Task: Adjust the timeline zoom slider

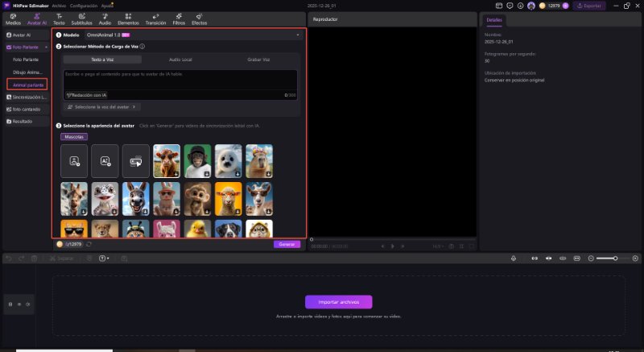Action: pyautogui.click(x=615, y=258)
